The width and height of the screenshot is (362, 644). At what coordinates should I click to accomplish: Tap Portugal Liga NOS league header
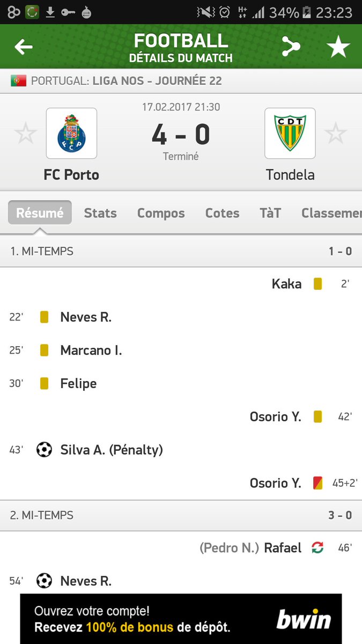tap(127, 82)
